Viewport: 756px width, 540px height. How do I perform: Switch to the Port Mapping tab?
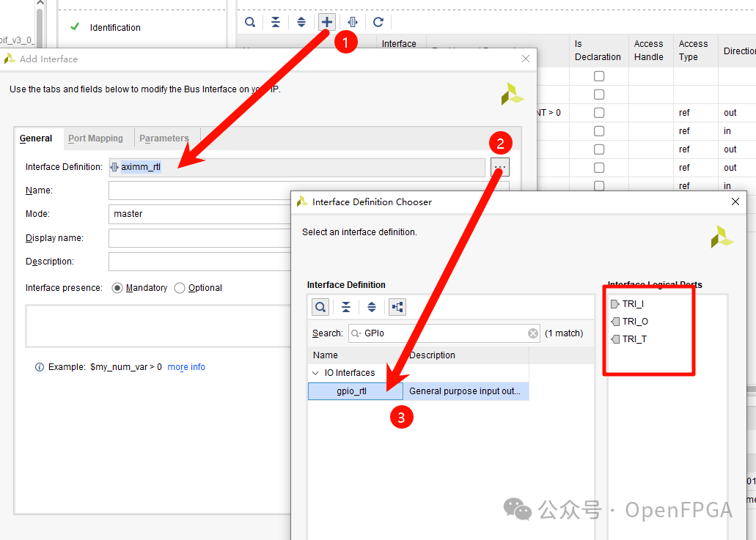(x=95, y=138)
